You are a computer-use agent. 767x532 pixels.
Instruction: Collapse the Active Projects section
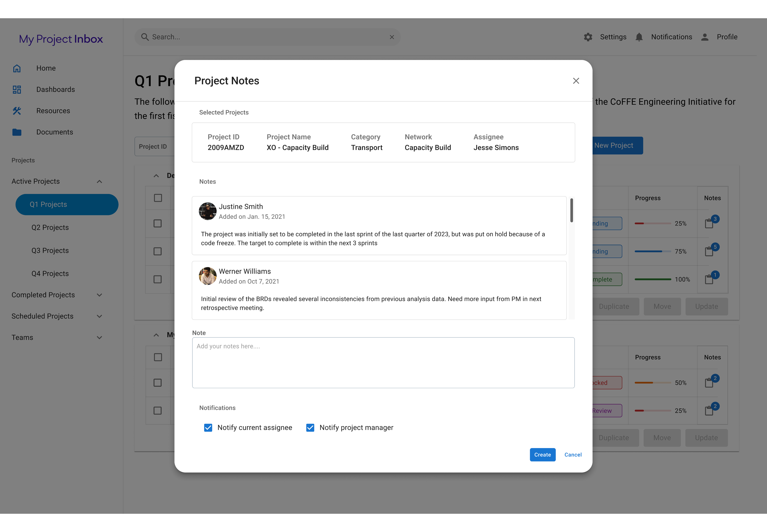point(99,182)
